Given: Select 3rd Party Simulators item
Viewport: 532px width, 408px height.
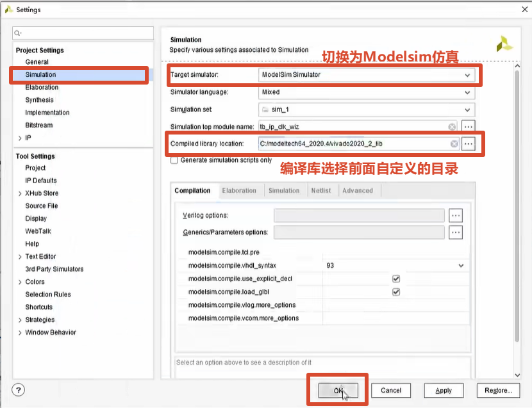Looking at the screenshot, I should click(x=54, y=269).
